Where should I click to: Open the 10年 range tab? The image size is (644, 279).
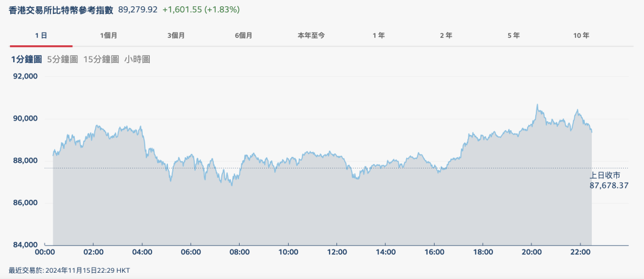point(581,36)
